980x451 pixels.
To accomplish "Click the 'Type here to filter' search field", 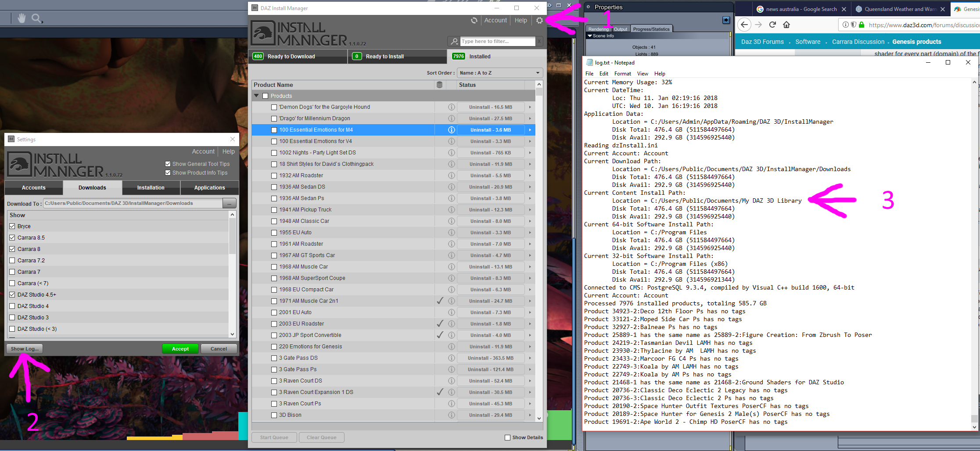I will (498, 41).
